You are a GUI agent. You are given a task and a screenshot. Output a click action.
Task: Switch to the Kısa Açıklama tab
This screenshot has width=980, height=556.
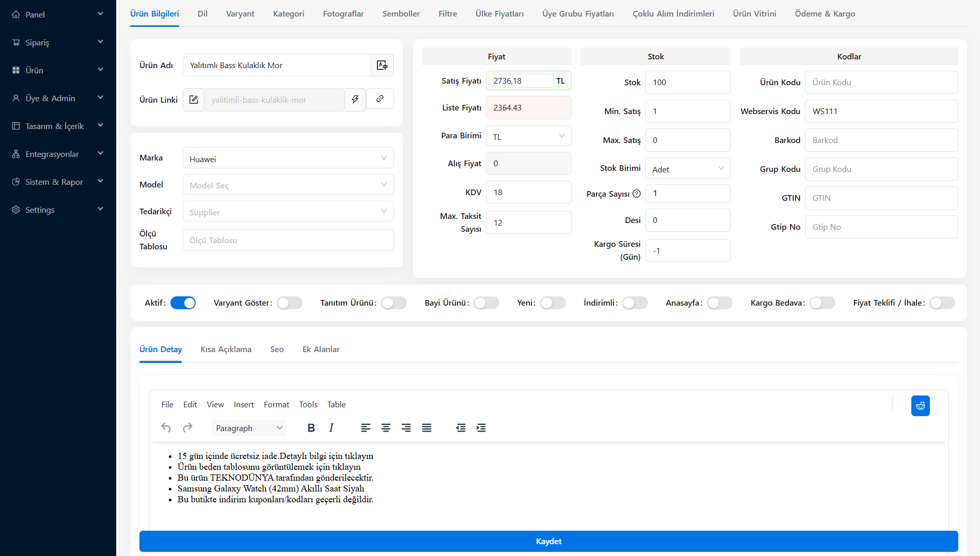[x=226, y=350]
